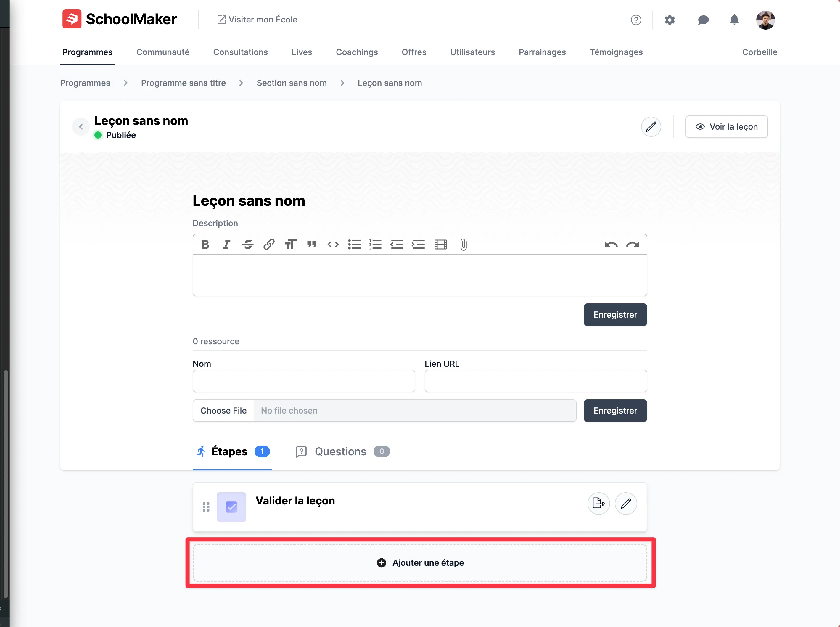Click the SchoolMaker logo

click(x=120, y=19)
